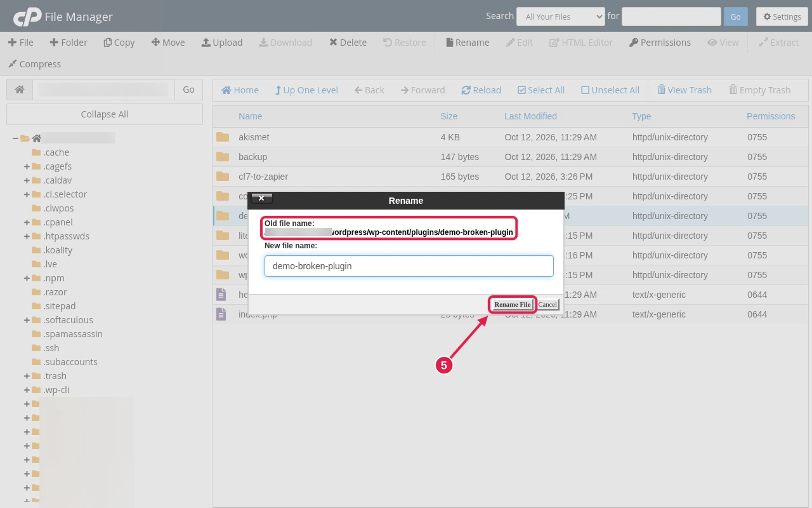Click Up One Level
This screenshot has height=508, width=812.
(x=306, y=90)
